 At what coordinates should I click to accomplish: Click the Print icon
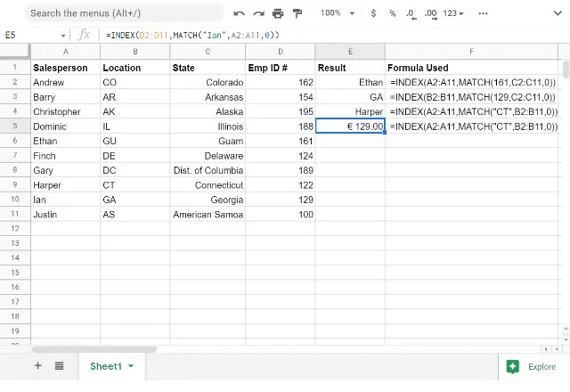(278, 14)
